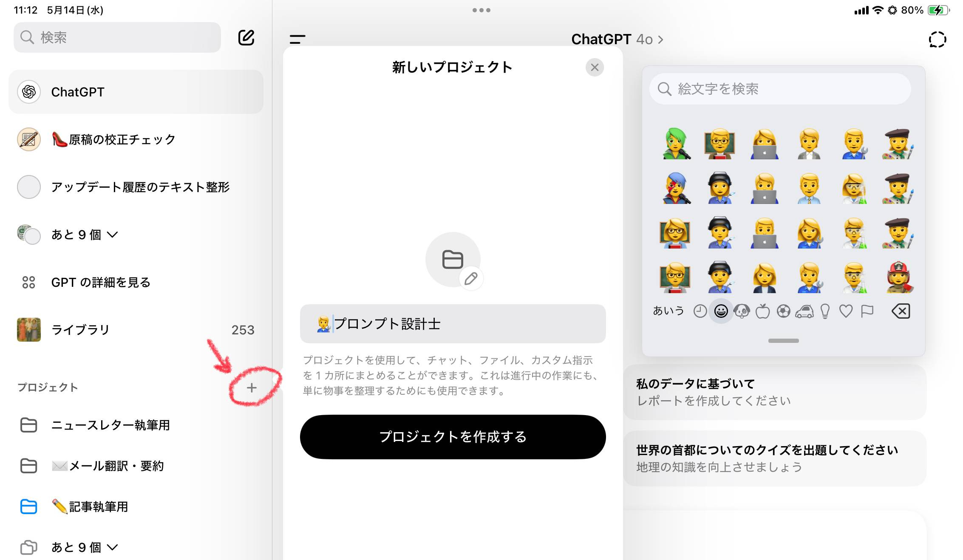This screenshot has width=963, height=560.
Task: Switch to the smileys and people emoji tab
Action: [721, 311]
